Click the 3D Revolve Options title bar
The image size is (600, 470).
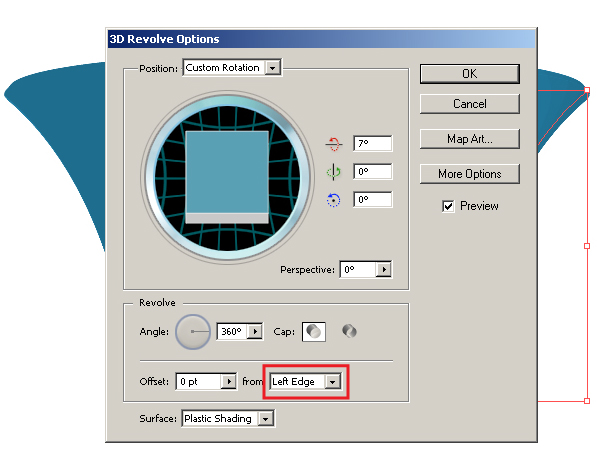point(321,39)
